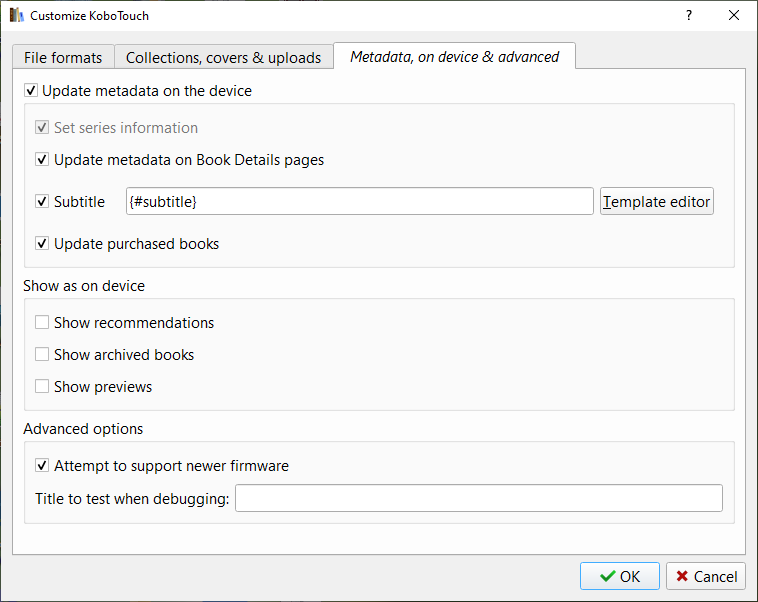This screenshot has width=758, height=602.
Task: Click the question mark help button
Action: (688, 16)
